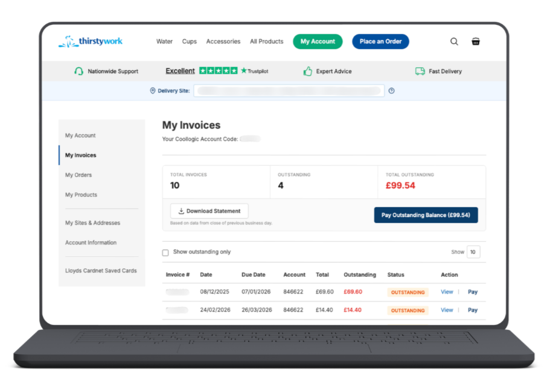
Task: Click the Delivery Site location pin icon
Action: coord(152,91)
